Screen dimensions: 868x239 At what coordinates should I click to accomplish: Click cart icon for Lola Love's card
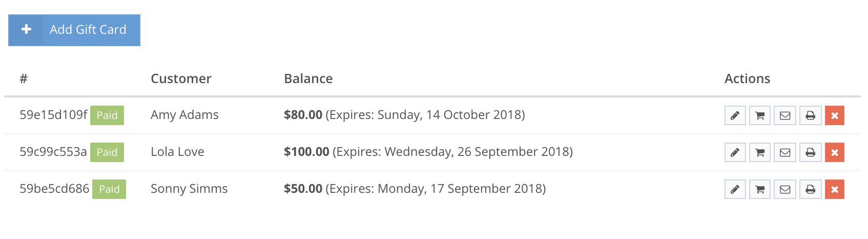(760, 152)
